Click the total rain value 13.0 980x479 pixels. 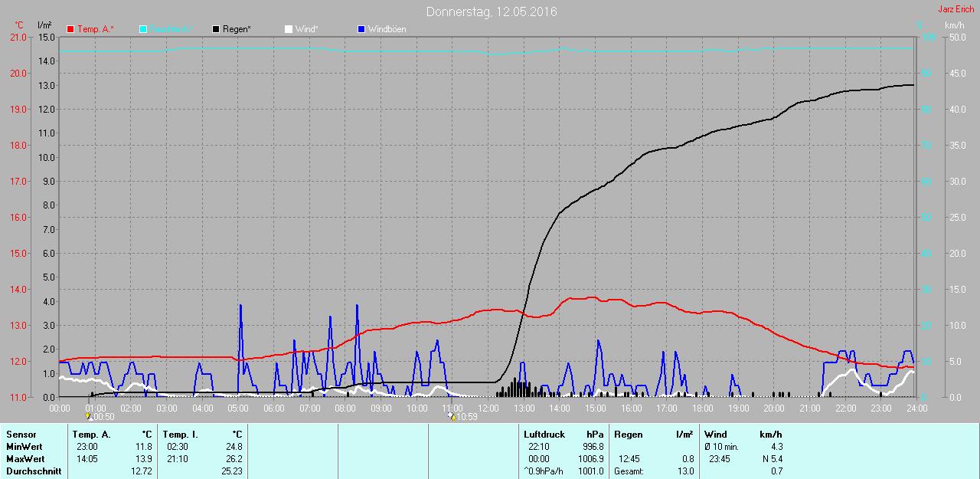[x=684, y=471]
